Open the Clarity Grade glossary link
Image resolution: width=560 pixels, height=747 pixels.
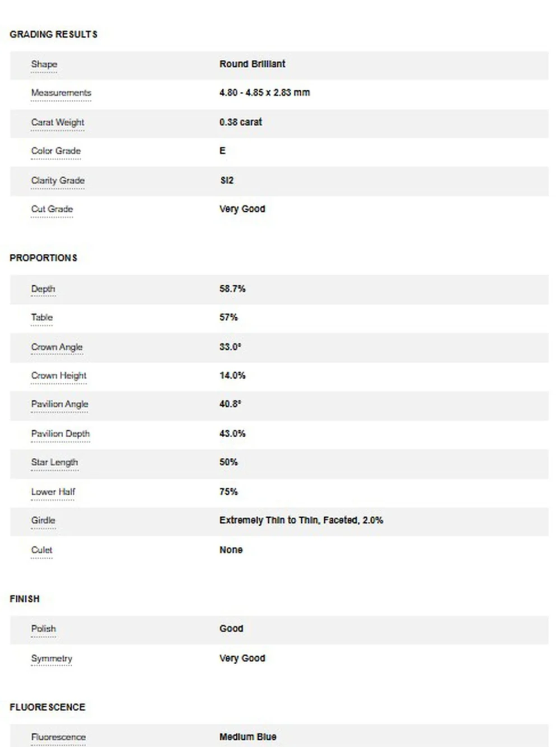click(x=58, y=180)
